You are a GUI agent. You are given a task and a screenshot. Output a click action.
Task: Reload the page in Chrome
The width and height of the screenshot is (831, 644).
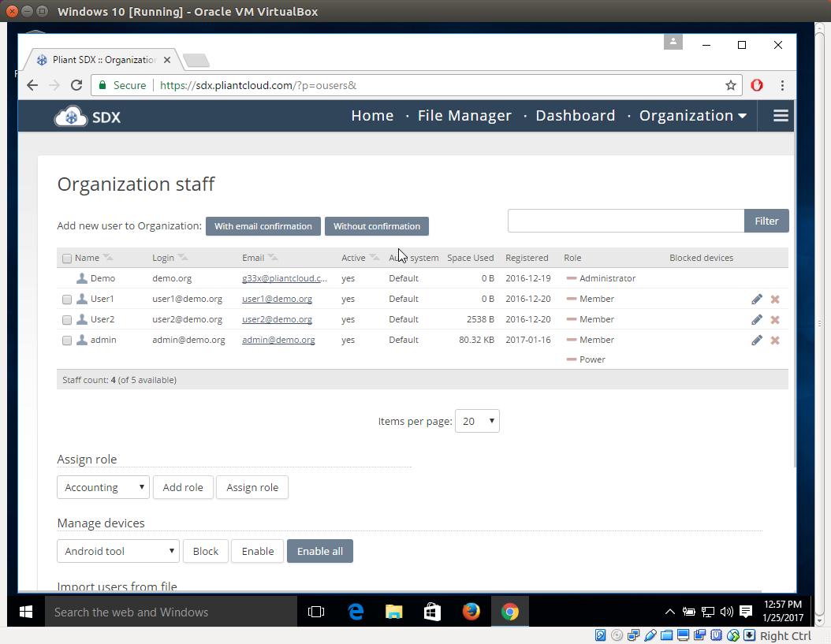coord(76,85)
